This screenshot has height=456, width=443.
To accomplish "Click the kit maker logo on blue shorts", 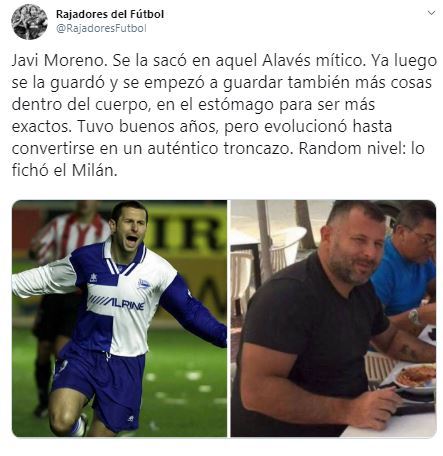I will coord(131,418).
